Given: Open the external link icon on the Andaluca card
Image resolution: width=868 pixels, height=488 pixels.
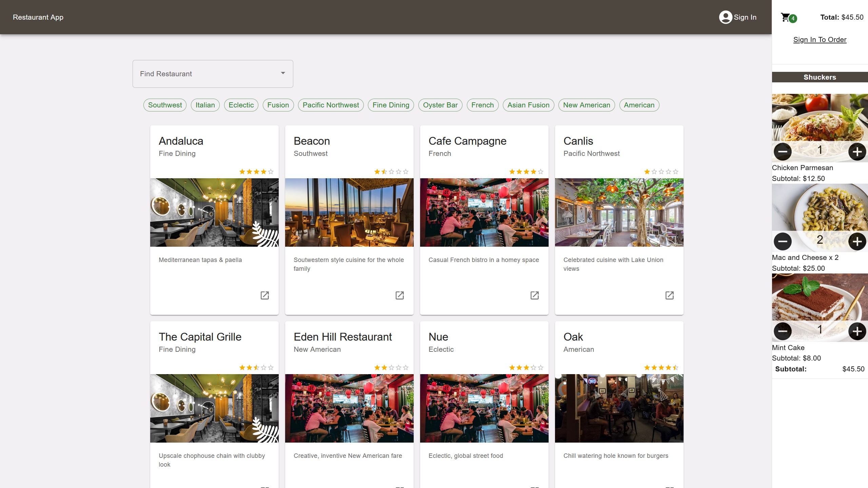Looking at the screenshot, I should tap(265, 296).
